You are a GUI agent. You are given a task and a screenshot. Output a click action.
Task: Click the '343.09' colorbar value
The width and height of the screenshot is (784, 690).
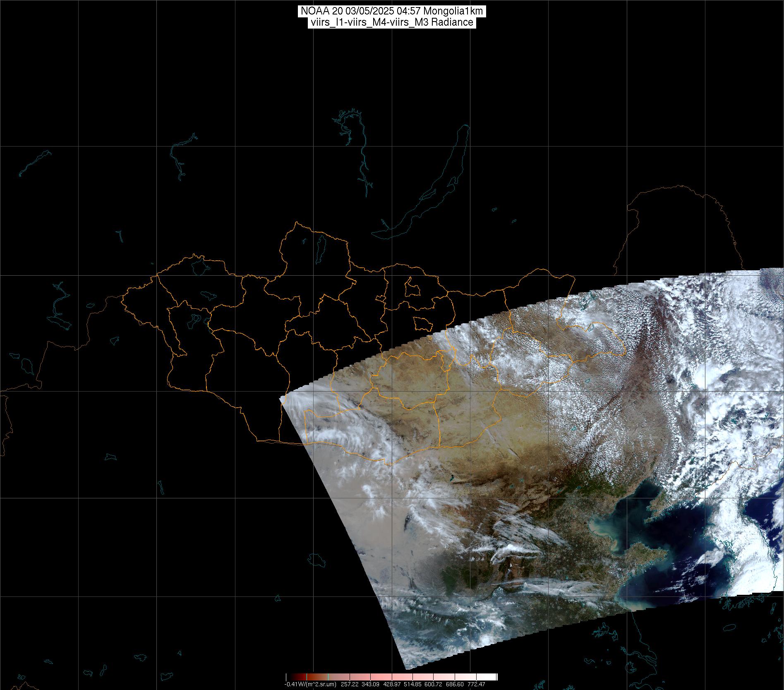pyautogui.click(x=371, y=685)
